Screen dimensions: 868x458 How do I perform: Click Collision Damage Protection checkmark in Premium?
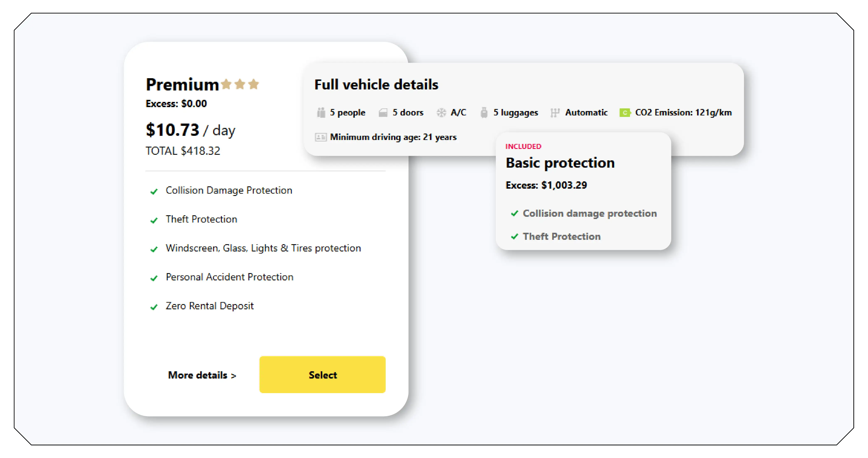[x=154, y=191]
